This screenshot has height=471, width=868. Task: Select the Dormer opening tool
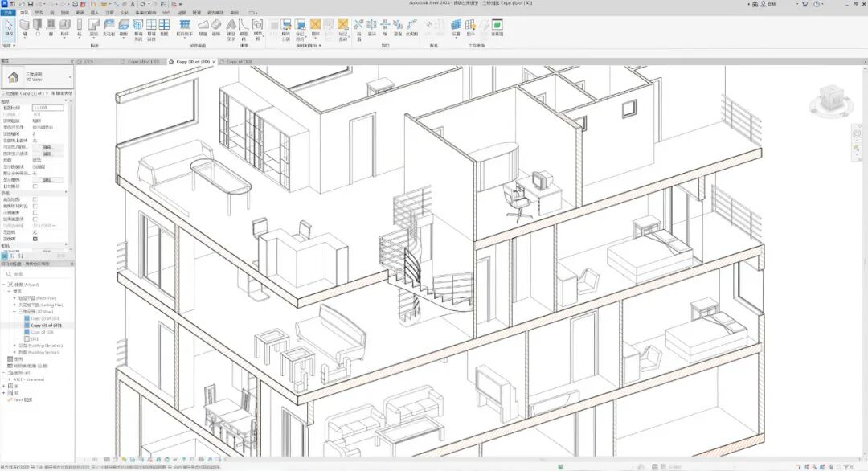click(x=411, y=27)
